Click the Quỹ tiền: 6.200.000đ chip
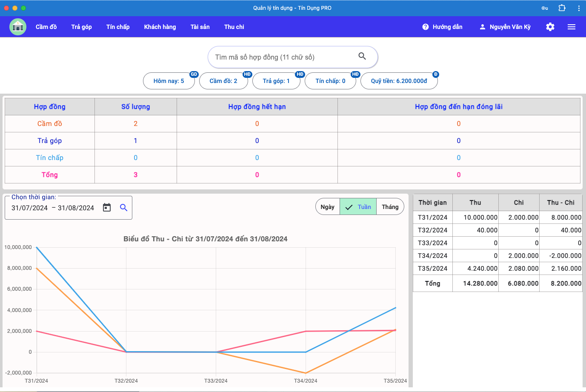Viewport: 586px width, 392px height. tap(399, 81)
